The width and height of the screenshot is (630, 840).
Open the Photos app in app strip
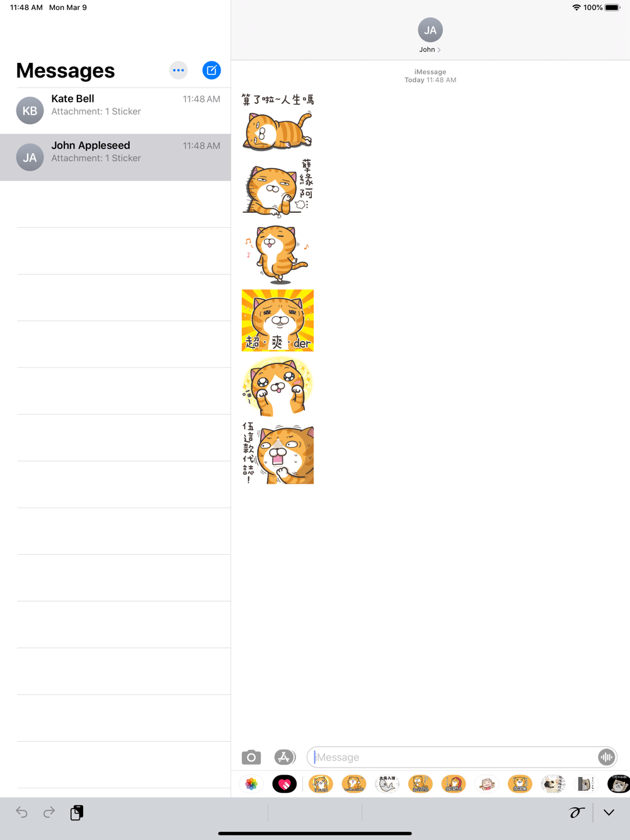click(x=251, y=784)
